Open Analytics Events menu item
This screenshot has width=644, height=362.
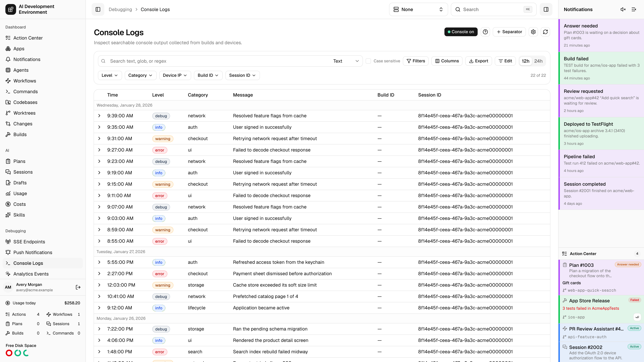(x=43, y=274)
